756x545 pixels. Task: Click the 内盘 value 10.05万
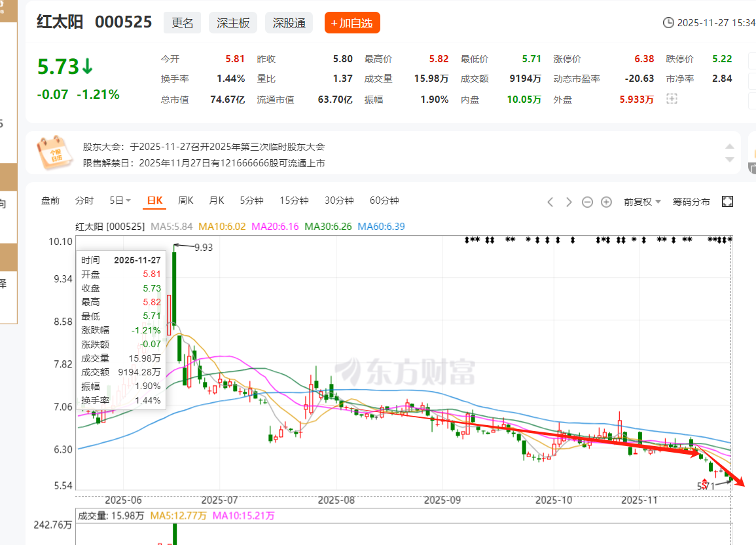tap(524, 100)
